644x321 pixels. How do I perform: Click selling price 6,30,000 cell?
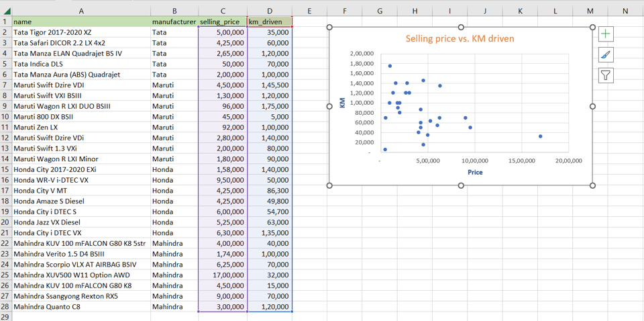222,233
